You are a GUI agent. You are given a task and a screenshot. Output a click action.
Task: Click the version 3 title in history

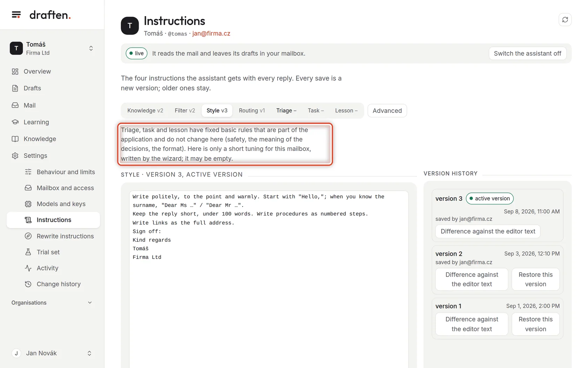[449, 198]
